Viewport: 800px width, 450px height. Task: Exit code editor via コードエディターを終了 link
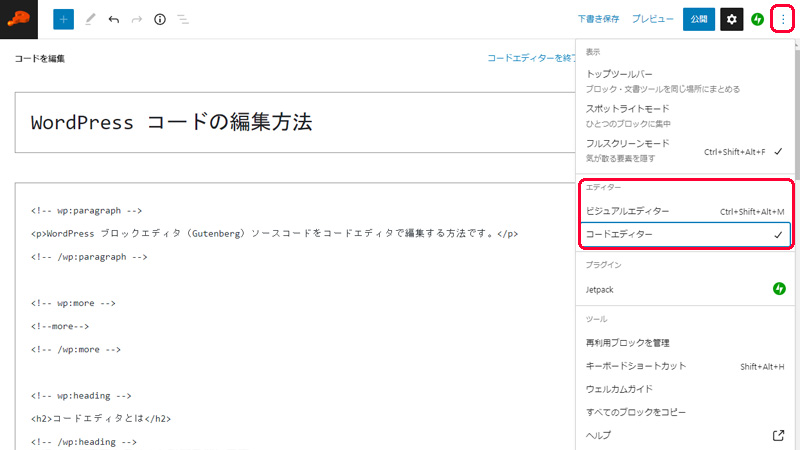531,58
